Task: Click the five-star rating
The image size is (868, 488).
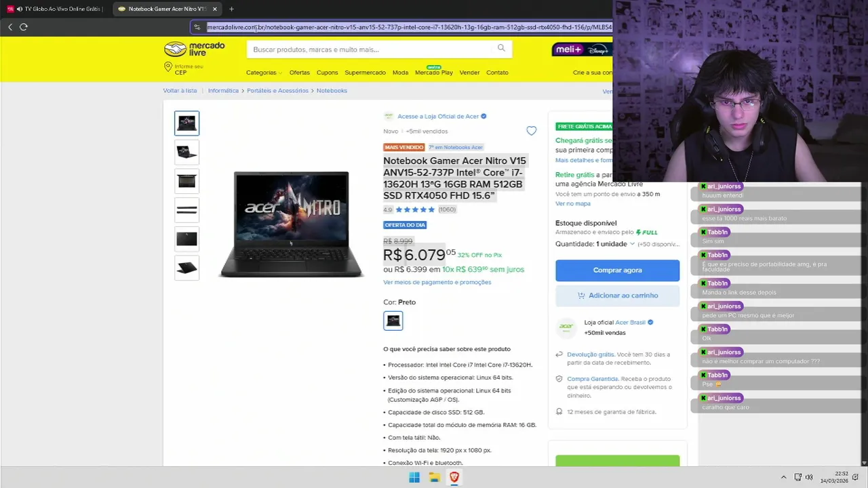Action: coord(415,209)
